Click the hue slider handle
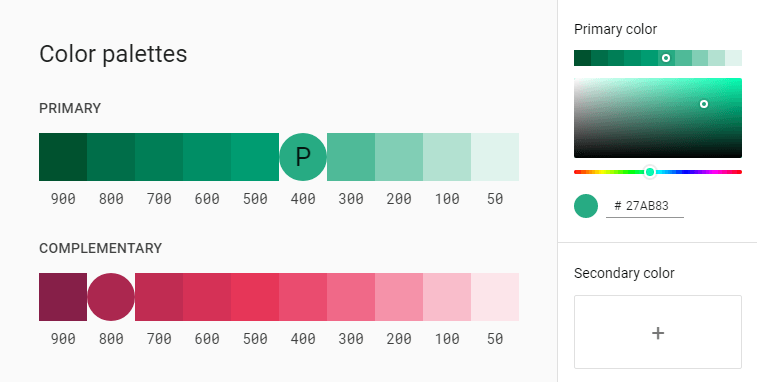757x382 pixels. (650, 172)
